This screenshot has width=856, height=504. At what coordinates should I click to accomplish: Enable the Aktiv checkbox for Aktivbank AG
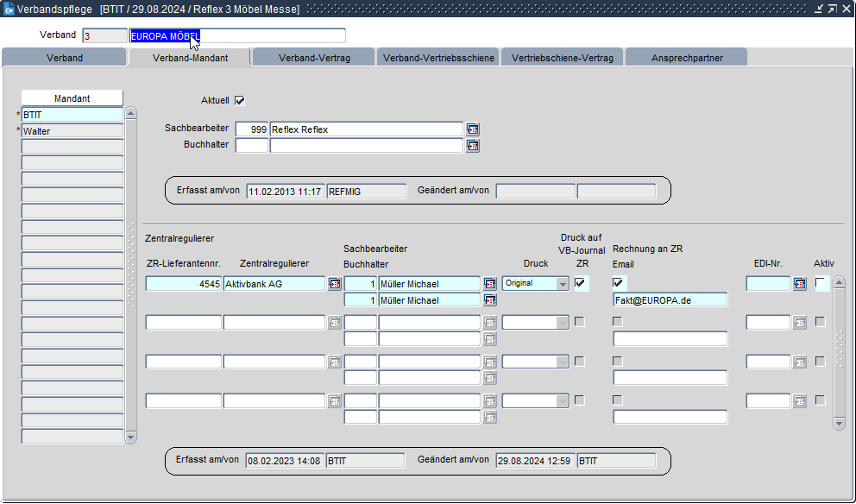coord(820,283)
